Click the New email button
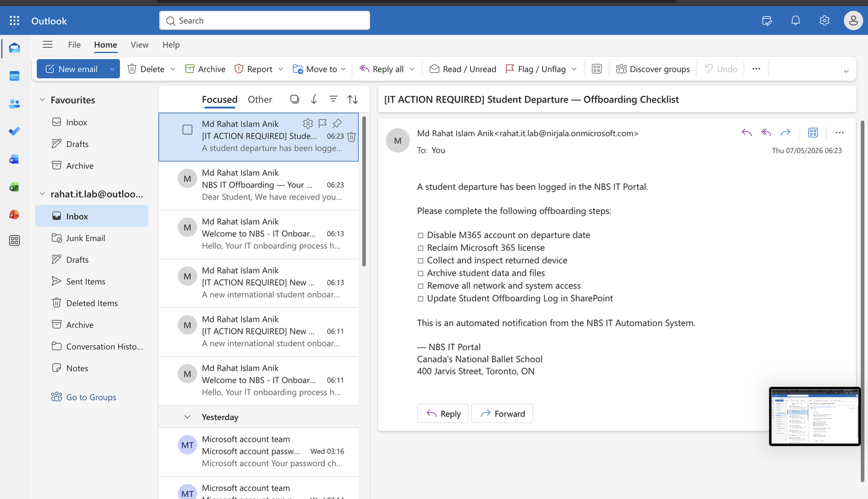This screenshot has width=868, height=499. pos(71,69)
